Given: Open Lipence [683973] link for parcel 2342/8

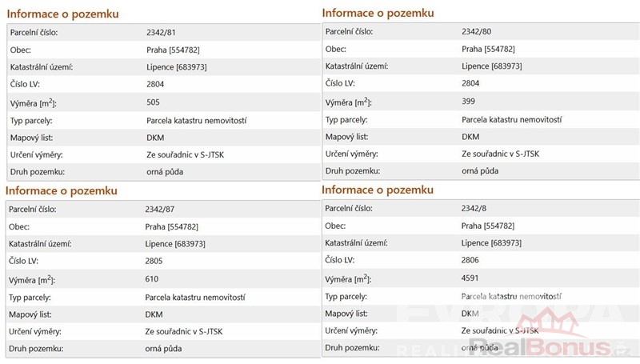Looking at the screenshot, I should (x=492, y=243).
